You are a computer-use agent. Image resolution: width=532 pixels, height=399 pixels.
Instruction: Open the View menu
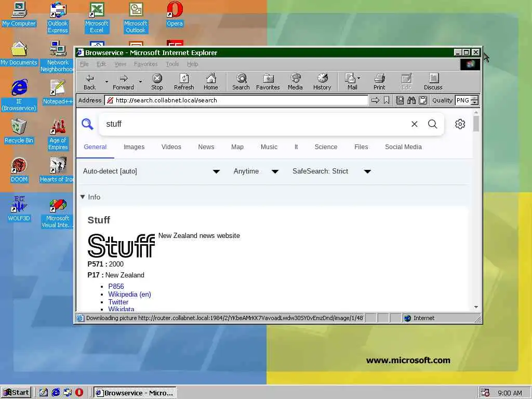(x=120, y=64)
